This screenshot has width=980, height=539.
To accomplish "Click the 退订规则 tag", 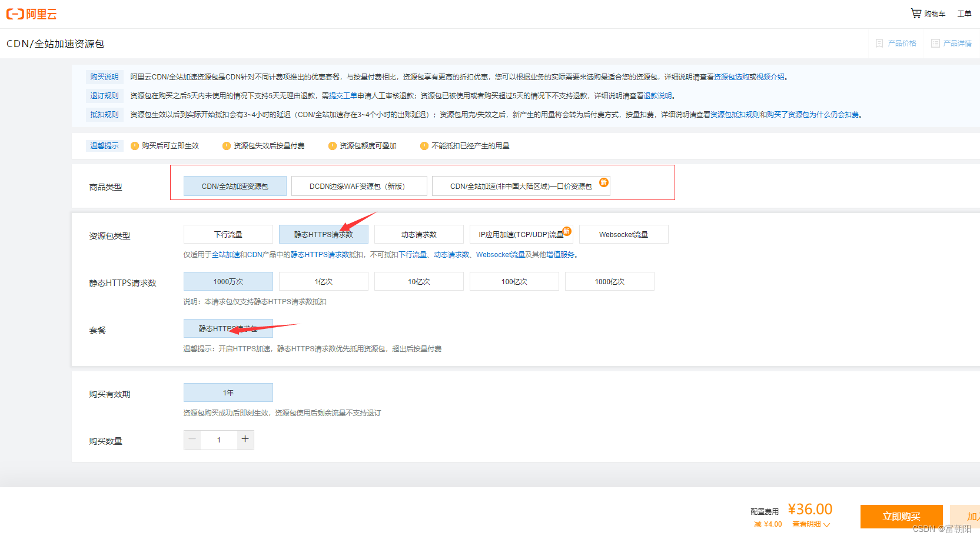I will [104, 96].
